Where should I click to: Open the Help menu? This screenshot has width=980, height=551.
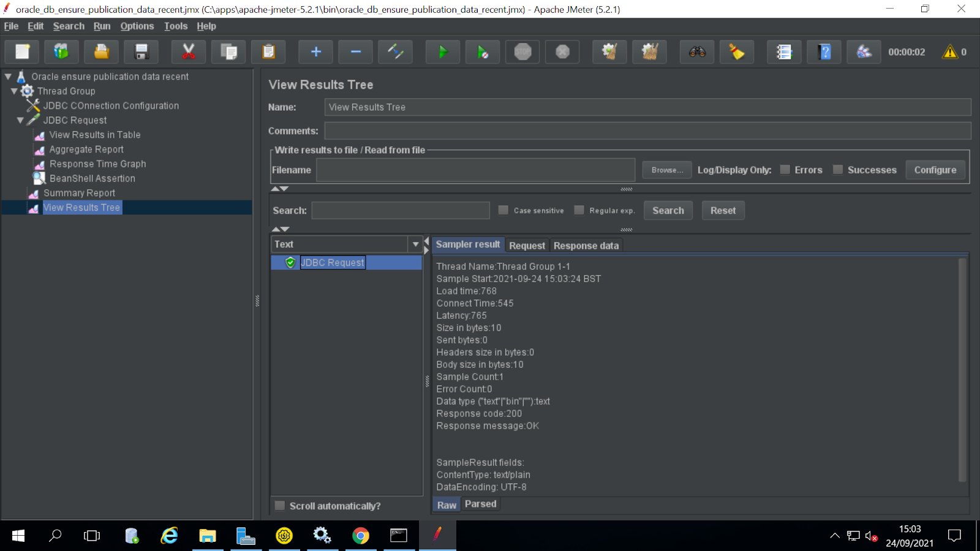coord(206,26)
